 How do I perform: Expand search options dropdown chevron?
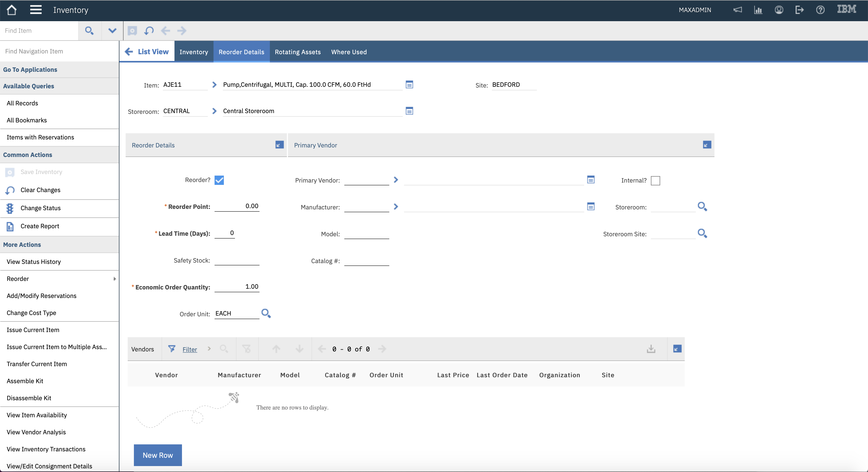[x=112, y=31]
